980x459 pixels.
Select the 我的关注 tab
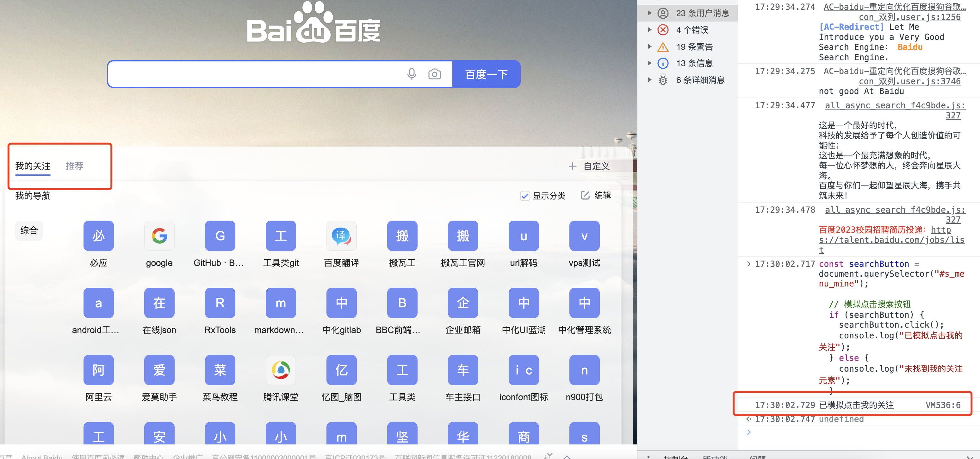pyautogui.click(x=33, y=166)
